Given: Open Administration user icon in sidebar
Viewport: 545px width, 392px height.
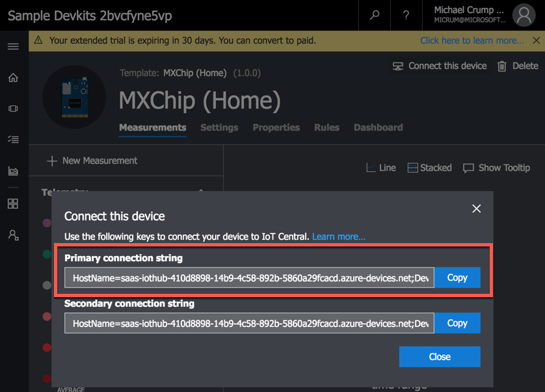Looking at the screenshot, I should coord(14,235).
